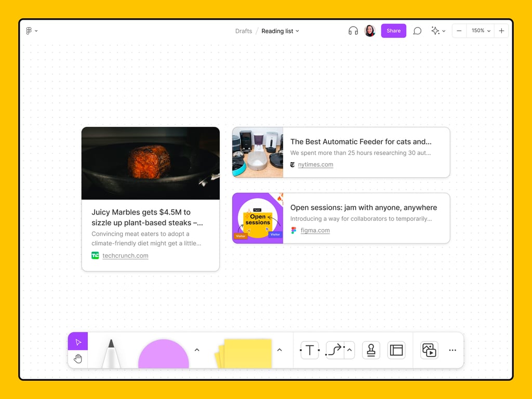Open the comments bubble icon
Screen dimensions: 532x399
(417, 31)
